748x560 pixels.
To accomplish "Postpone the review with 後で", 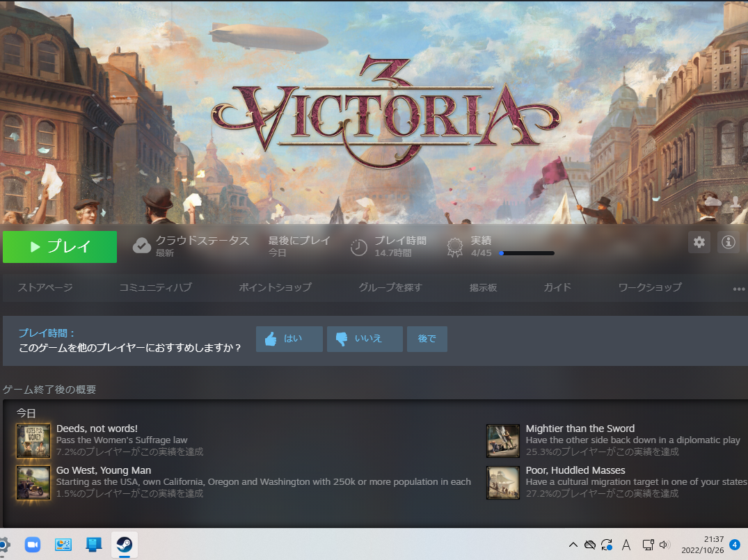I will tap(427, 339).
